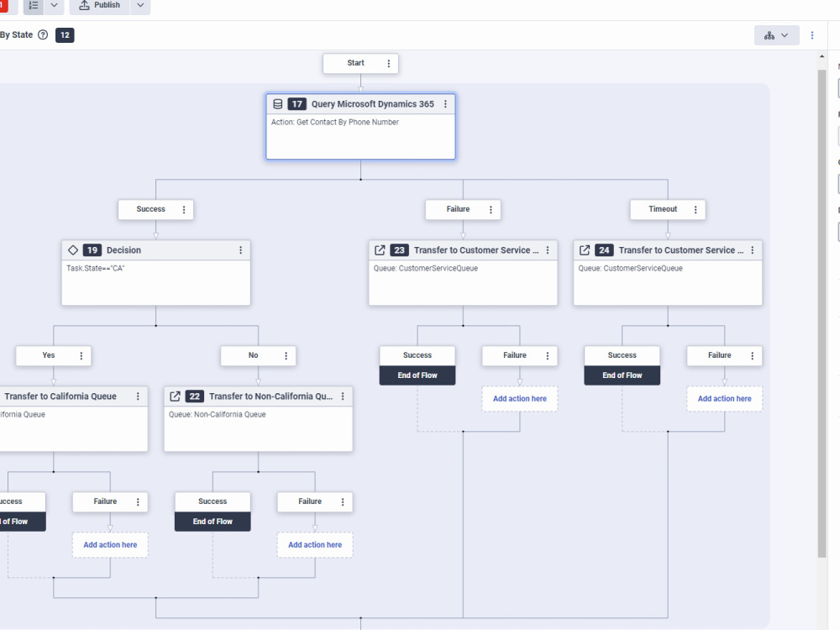Click the scrollbar up arrow on the right
840x630 pixels.
pos(822,55)
